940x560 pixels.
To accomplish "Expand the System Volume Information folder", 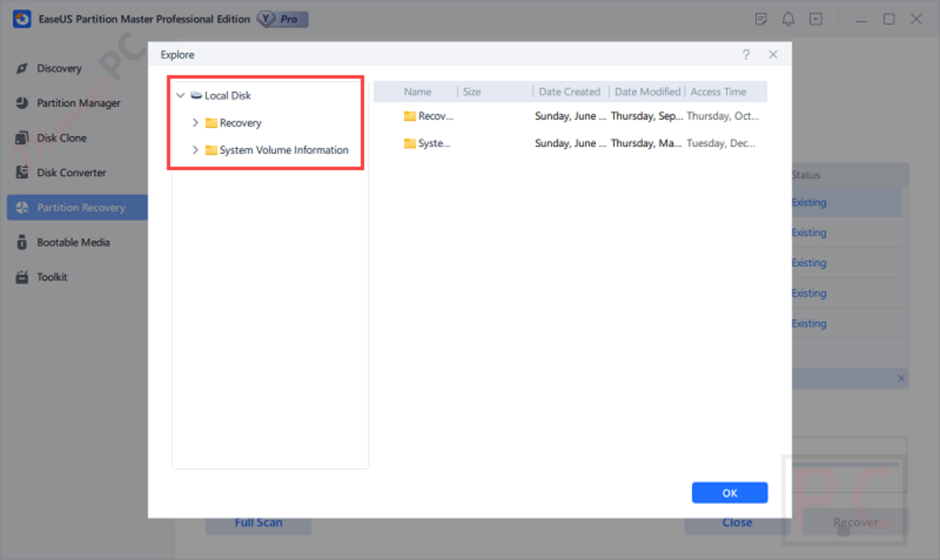I will pos(195,150).
